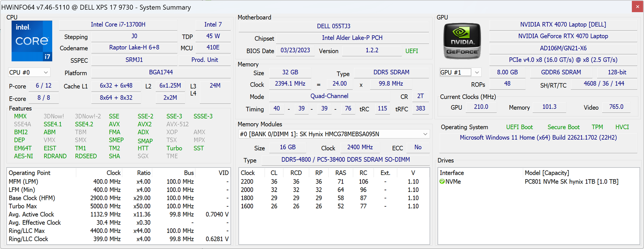This screenshot has width=644, height=249.
Task: Open the CPU #0 selector dropdown
Action: tap(46, 72)
